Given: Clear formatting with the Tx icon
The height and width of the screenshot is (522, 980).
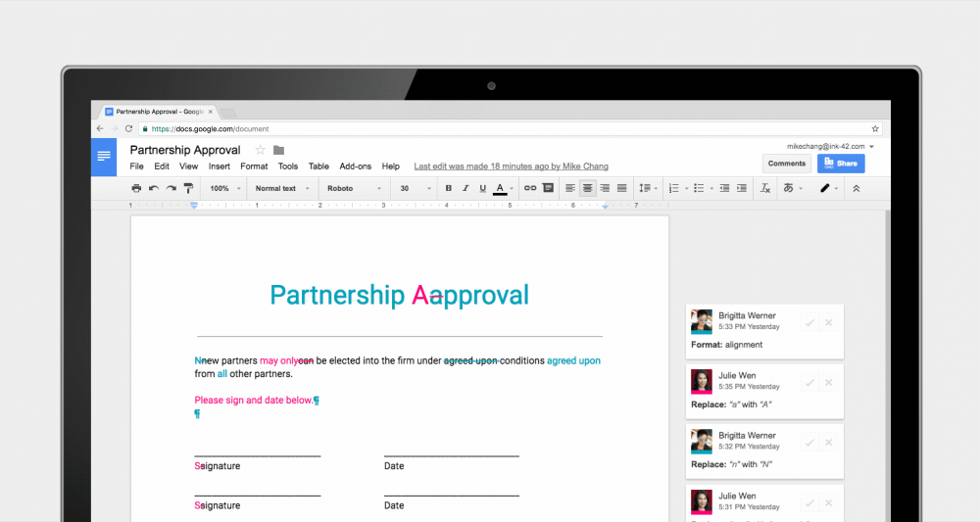Looking at the screenshot, I should click(765, 188).
